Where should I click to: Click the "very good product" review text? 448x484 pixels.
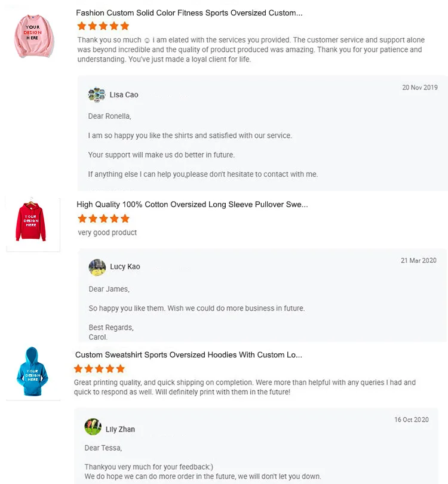click(x=108, y=233)
